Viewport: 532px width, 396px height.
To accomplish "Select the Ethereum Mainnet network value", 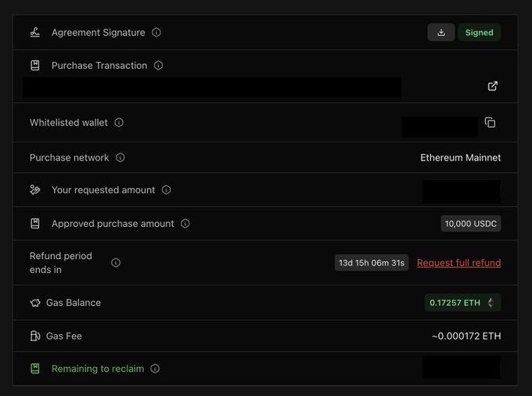I will [x=460, y=157].
